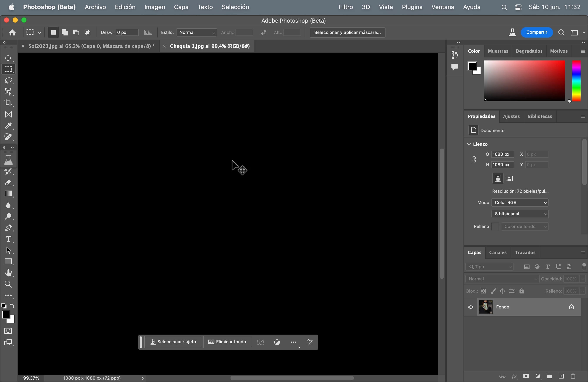The image size is (588, 382).
Task: Set canvas orientation to landscape
Action: pos(509,178)
